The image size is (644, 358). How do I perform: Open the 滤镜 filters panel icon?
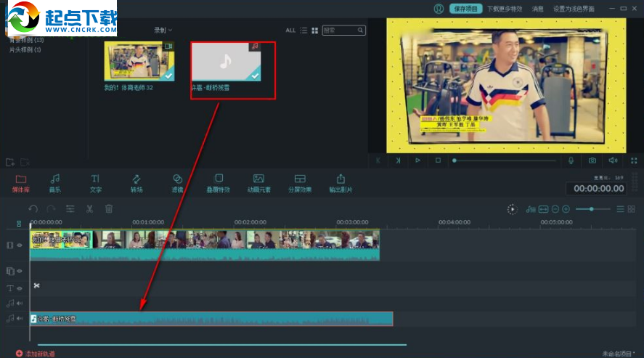pyautogui.click(x=177, y=182)
